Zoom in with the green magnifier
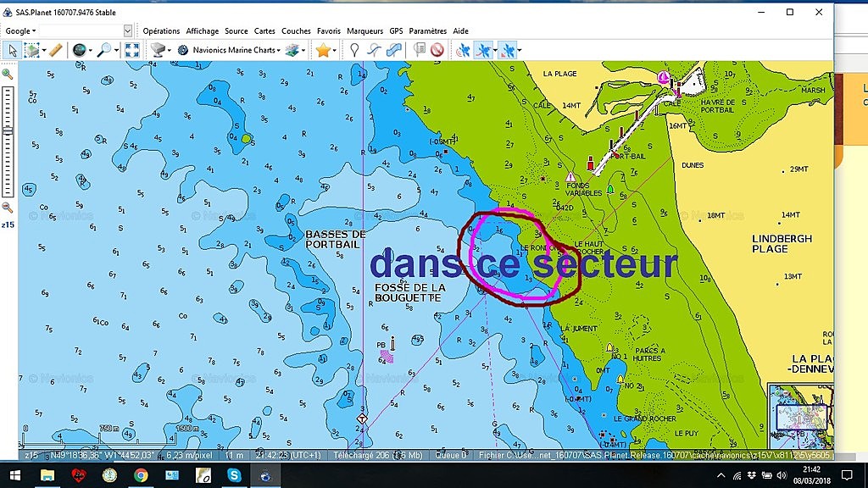This screenshot has width=868, height=488. pyautogui.click(x=7, y=74)
